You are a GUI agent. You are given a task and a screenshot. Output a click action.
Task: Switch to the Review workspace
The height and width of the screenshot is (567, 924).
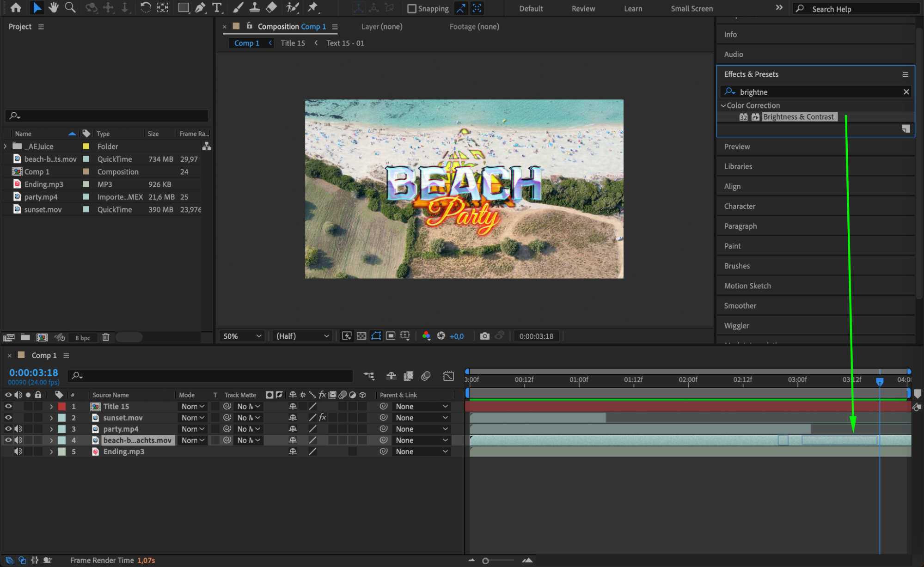[x=583, y=8]
